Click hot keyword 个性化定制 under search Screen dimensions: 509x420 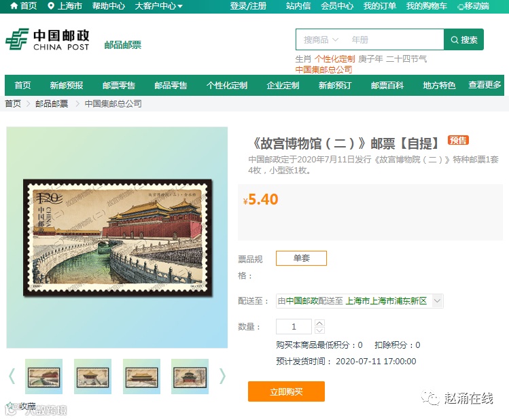click(334, 58)
